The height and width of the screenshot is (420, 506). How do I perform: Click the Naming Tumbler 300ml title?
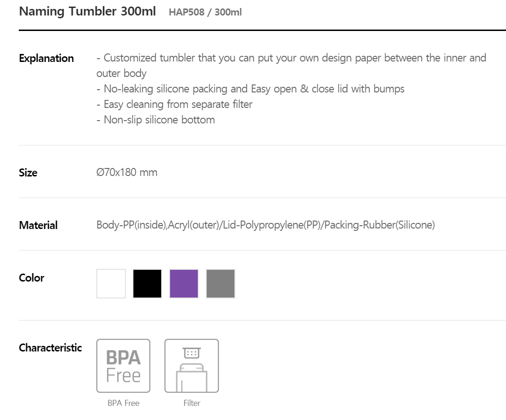pyautogui.click(x=87, y=11)
